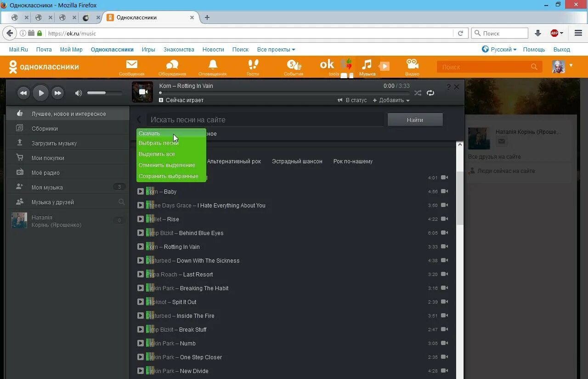Open Музыка music note icon

click(367, 67)
